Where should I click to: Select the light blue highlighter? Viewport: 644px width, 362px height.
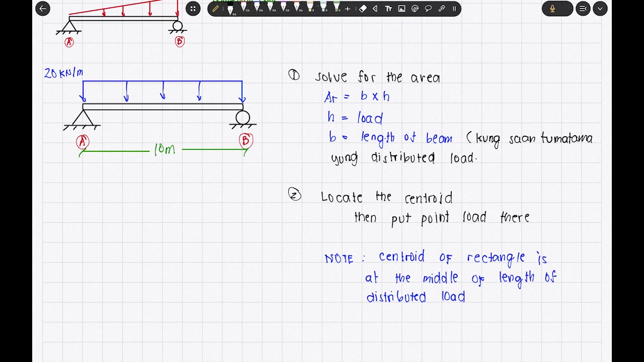[323, 7]
